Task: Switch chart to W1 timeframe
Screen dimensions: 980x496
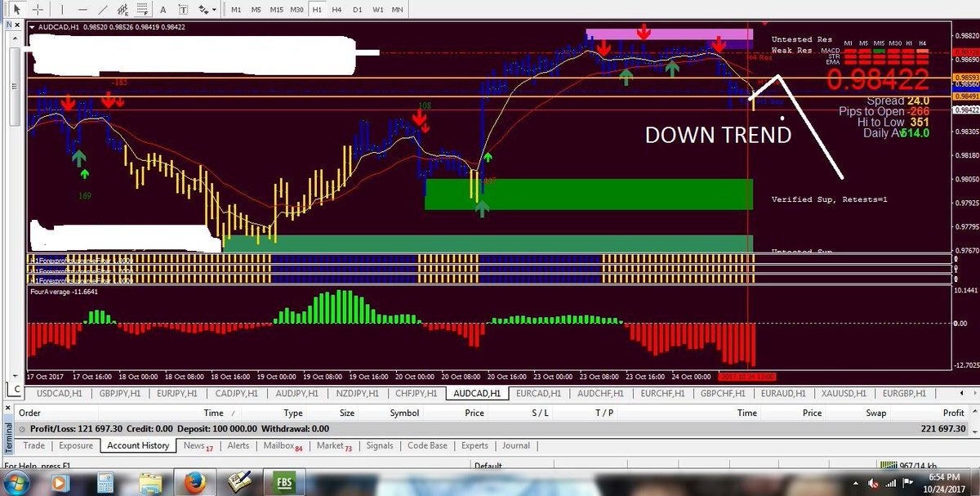Action: coord(377,10)
